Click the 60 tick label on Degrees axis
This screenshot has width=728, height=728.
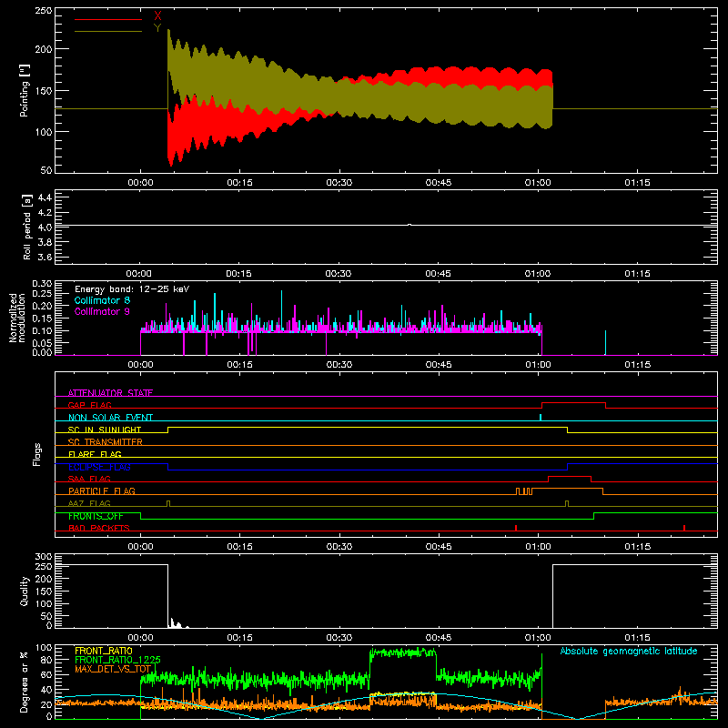click(46, 675)
